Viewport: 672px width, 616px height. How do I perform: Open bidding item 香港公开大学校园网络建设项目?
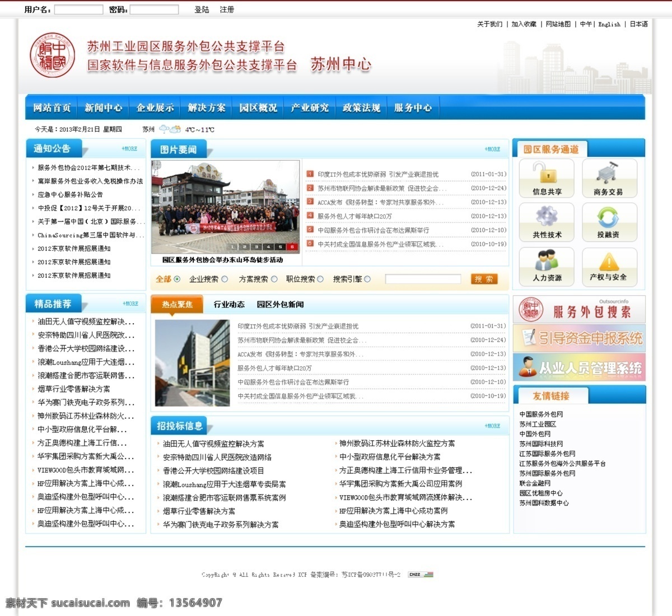(213, 470)
